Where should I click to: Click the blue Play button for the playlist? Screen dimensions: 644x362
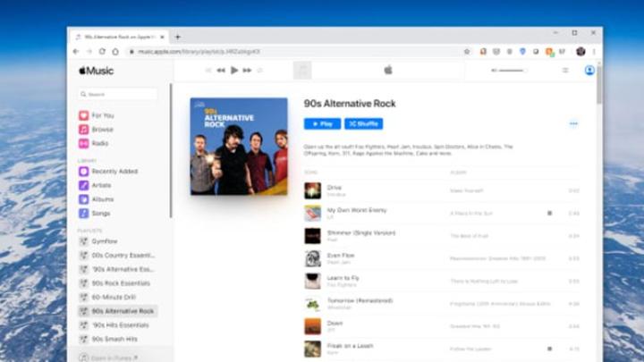(x=322, y=123)
